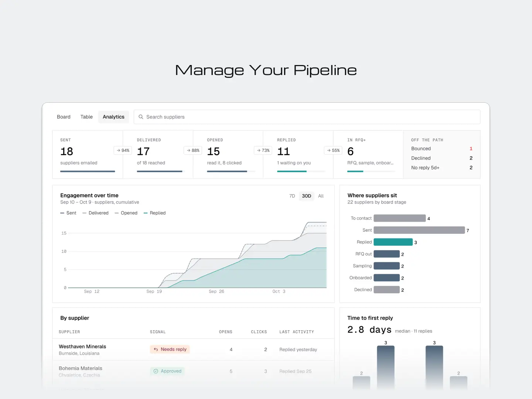The image size is (532, 399).
Task: Show the All time range
Action: [x=321, y=196]
